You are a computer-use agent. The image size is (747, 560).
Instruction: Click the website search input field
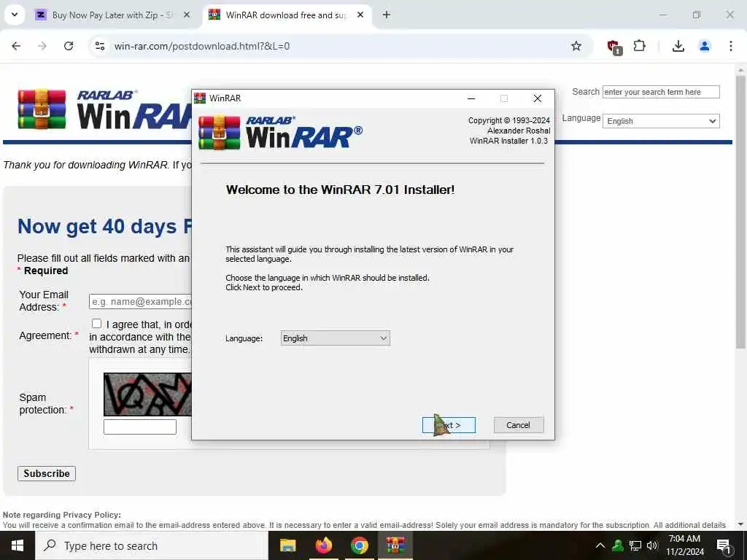click(x=661, y=92)
